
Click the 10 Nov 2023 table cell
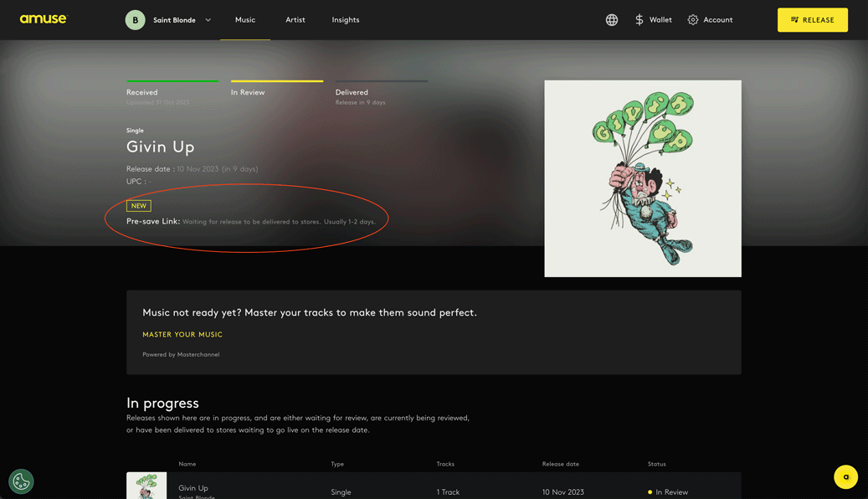click(563, 491)
